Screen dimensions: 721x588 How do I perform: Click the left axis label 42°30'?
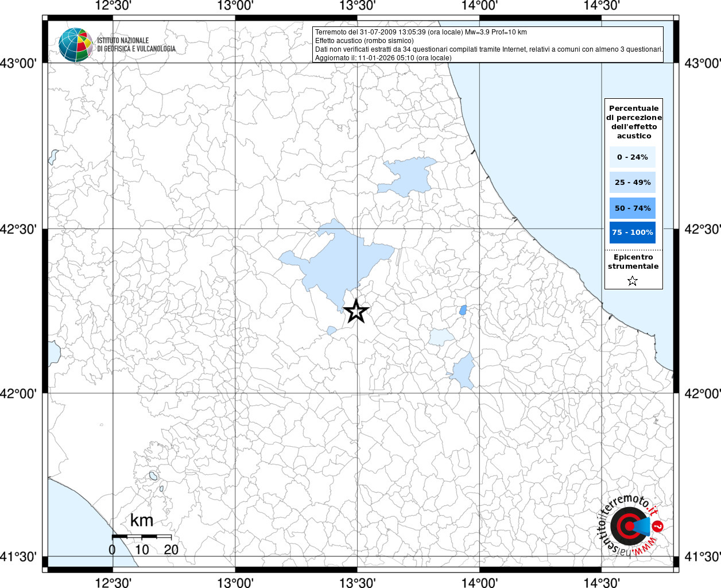point(18,229)
